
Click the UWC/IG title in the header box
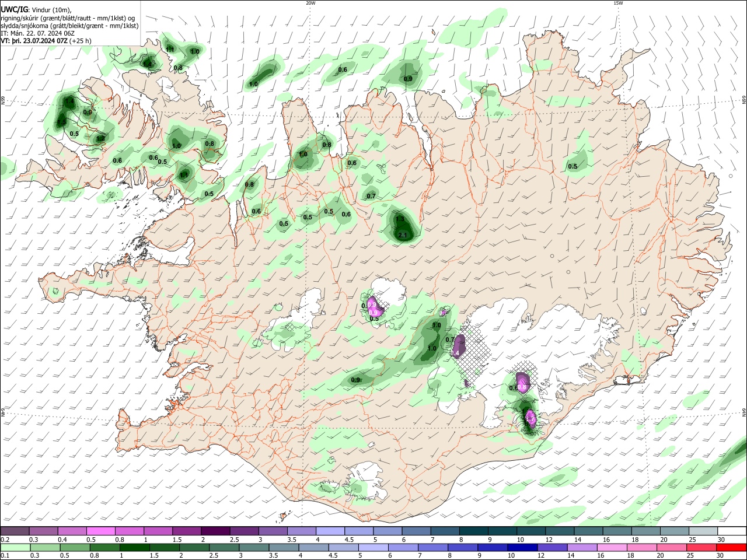[x=14, y=10]
